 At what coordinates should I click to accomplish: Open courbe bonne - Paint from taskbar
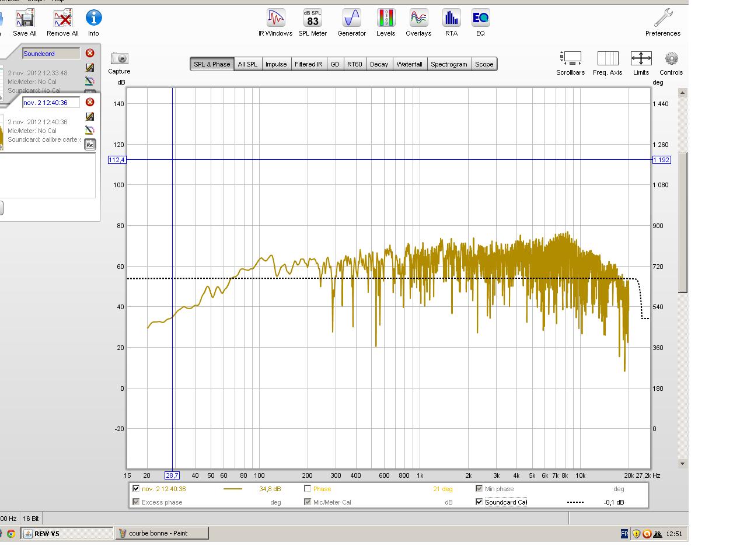pos(162,533)
